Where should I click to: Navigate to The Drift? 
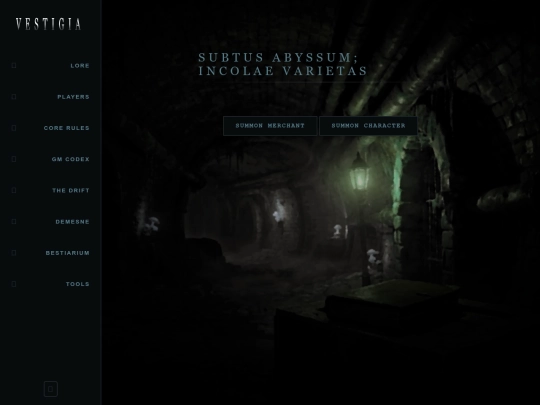[71, 190]
